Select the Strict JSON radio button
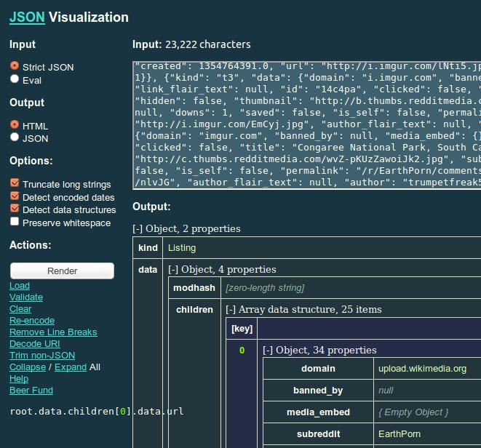The image size is (481, 448). [15, 66]
